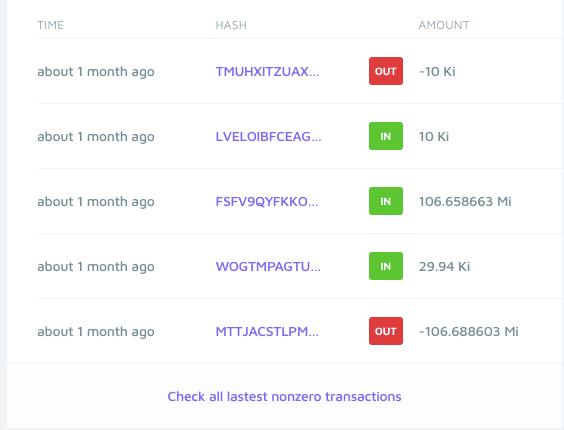This screenshot has height=430, width=564.
Task: Open the TMUHXITZUAX transaction hash link
Action: (267, 71)
